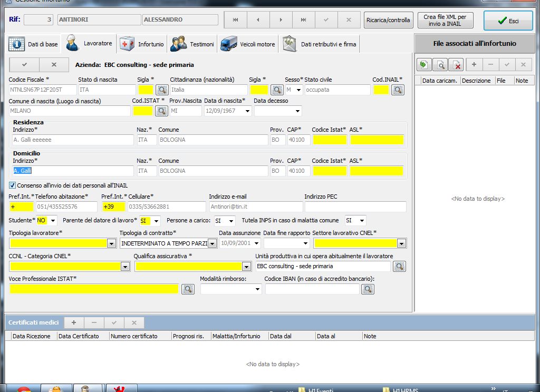Click the Indirizzo e-mail field
The width and height of the screenshot is (540, 392).
coord(256,207)
